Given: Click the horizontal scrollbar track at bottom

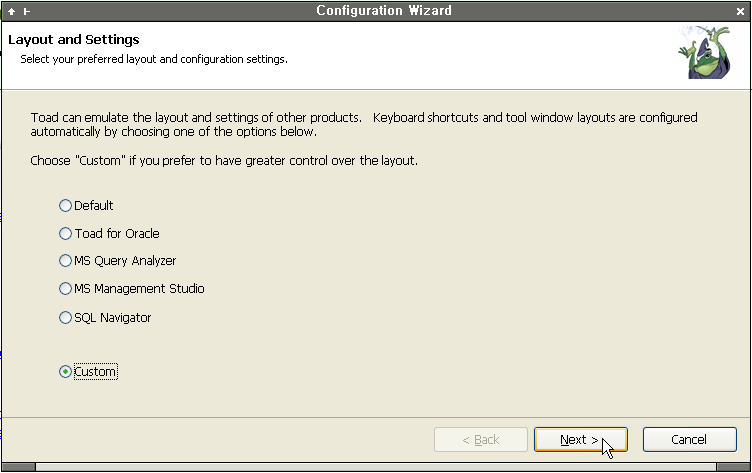Looking at the screenshot, I should pos(376,467).
